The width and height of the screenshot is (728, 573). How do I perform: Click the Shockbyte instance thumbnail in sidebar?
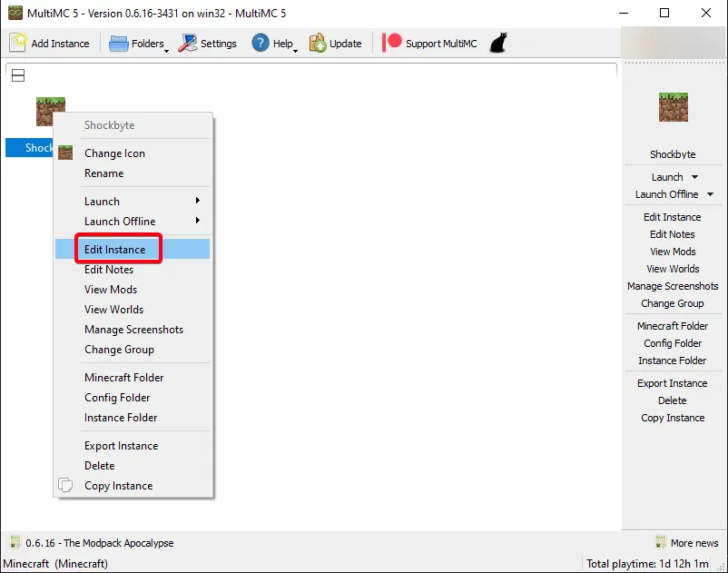(x=672, y=107)
